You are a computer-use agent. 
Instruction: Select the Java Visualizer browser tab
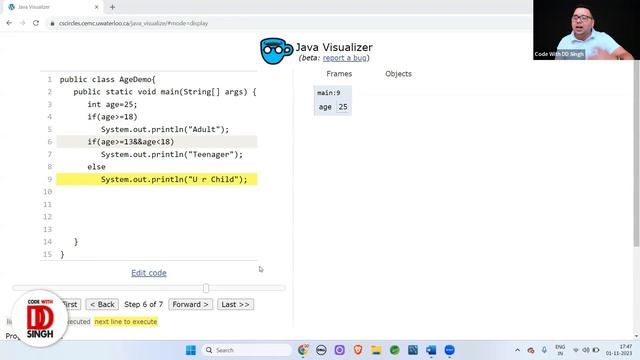coord(53,7)
